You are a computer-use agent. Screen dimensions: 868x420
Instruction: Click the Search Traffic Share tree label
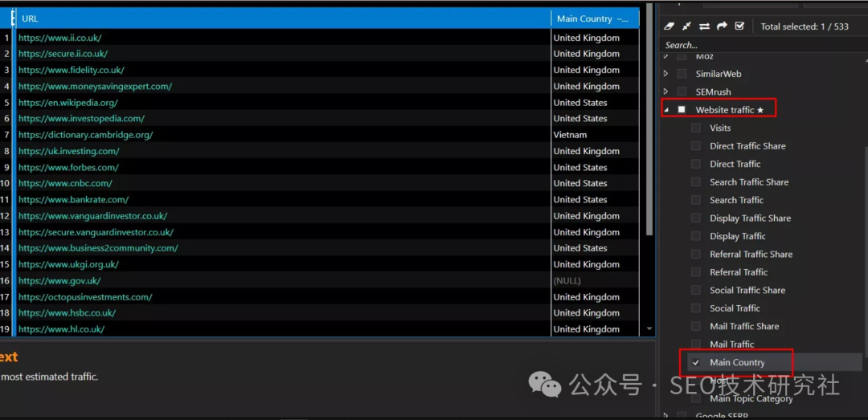tap(750, 182)
